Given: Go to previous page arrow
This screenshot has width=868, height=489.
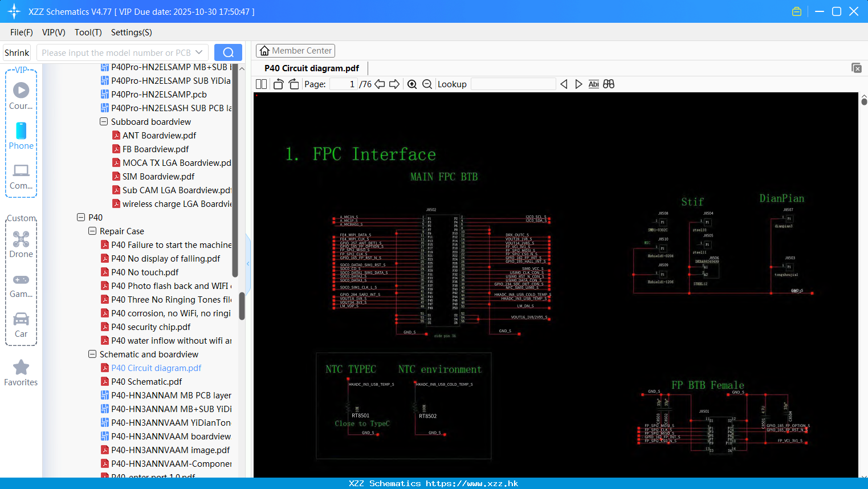Looking at the screenshot, I should coord(380,84).
